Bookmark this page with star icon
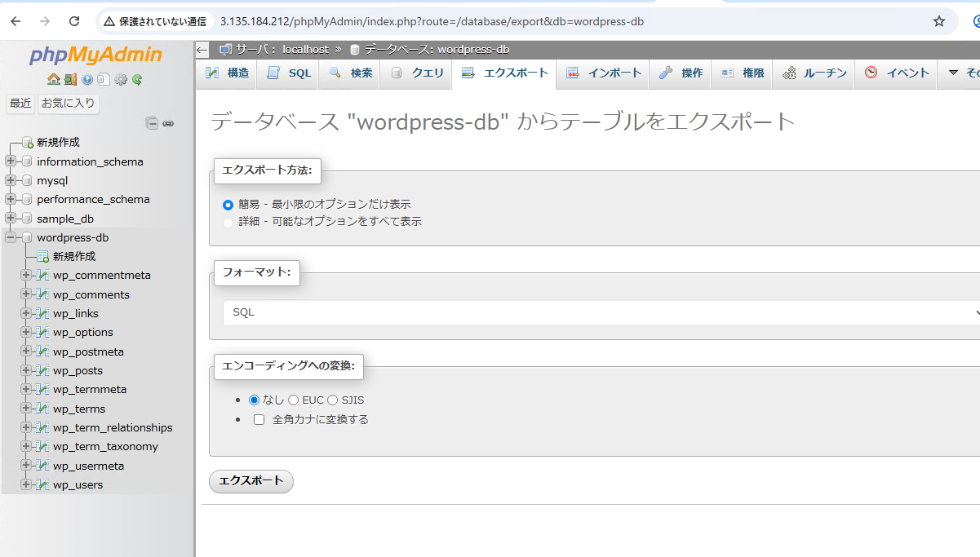980x557 pixels. 938,21
